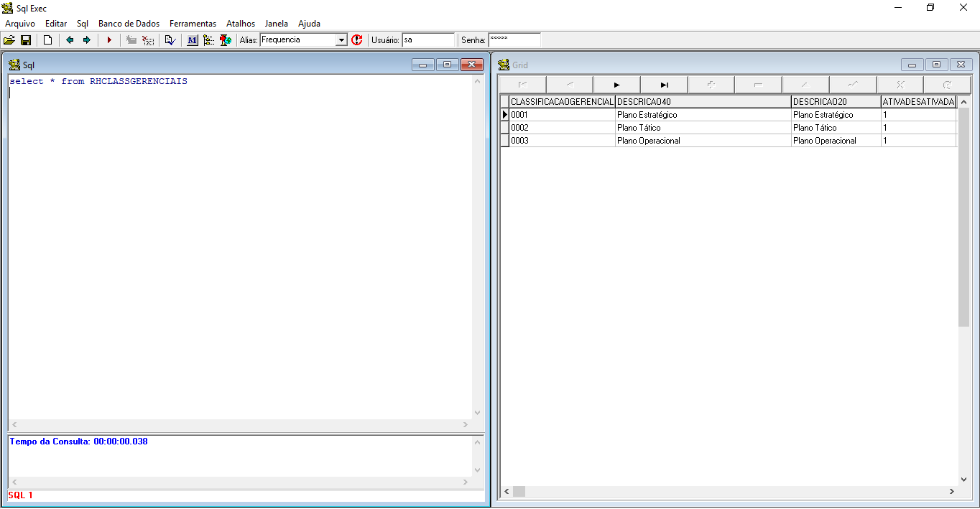Move to next record in Grid navigator
The height and width of the screenshot is (509, 980).
(x=616, y=85)
